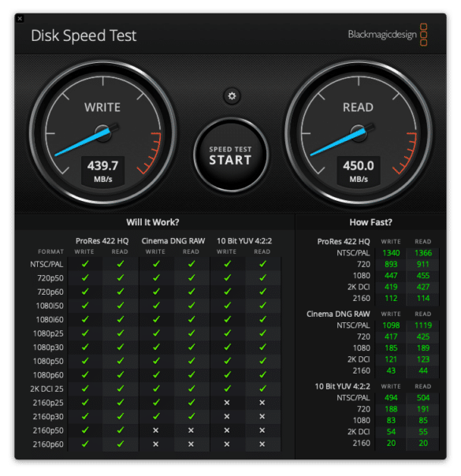Viewport: 461px width, 476px height.
Task: Click the 2160p50 format row label
Action: click(48, 430)
